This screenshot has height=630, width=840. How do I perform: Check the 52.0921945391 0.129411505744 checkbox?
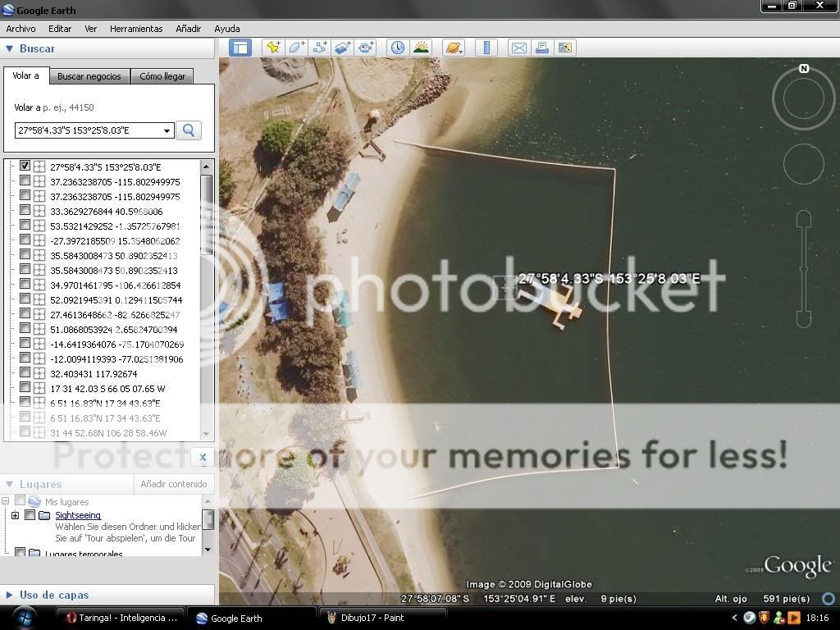(x=25, y=299)
